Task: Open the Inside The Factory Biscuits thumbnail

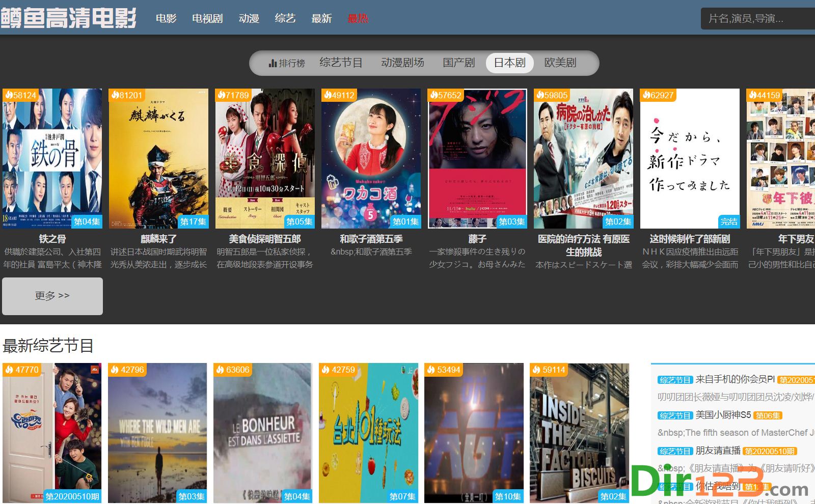Action: click(579, 433)
